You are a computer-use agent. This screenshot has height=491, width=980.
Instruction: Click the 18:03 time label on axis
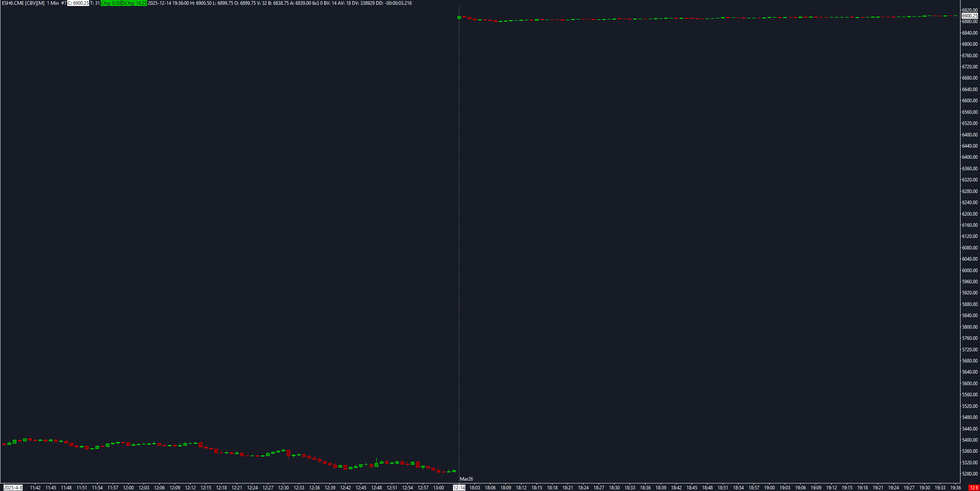474,487
